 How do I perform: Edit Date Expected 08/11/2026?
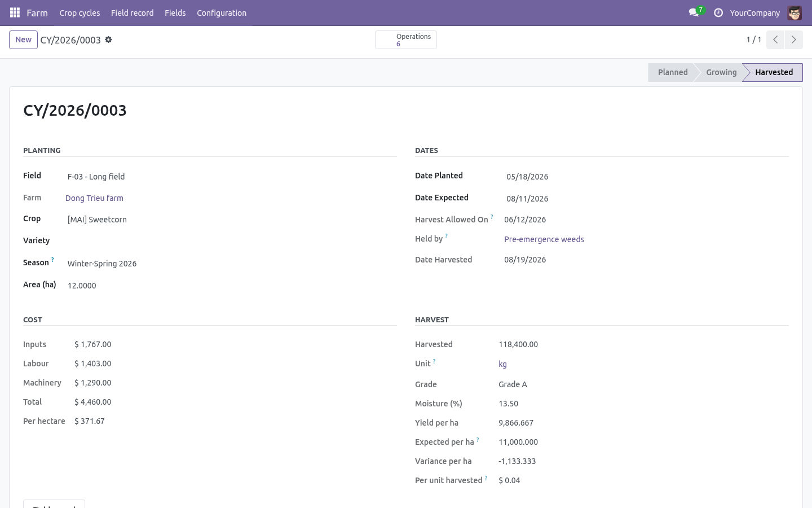(x=646, y=199)
